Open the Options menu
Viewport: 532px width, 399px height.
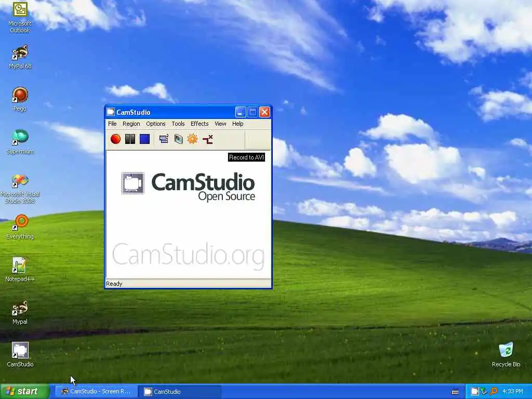pyautogui.click(x=156, y=124)
